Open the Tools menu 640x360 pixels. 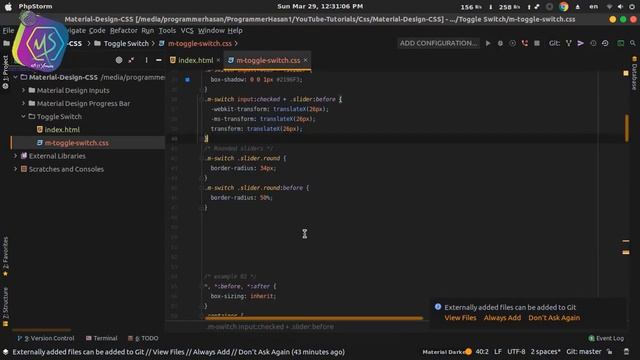click(x=167, y=31)
